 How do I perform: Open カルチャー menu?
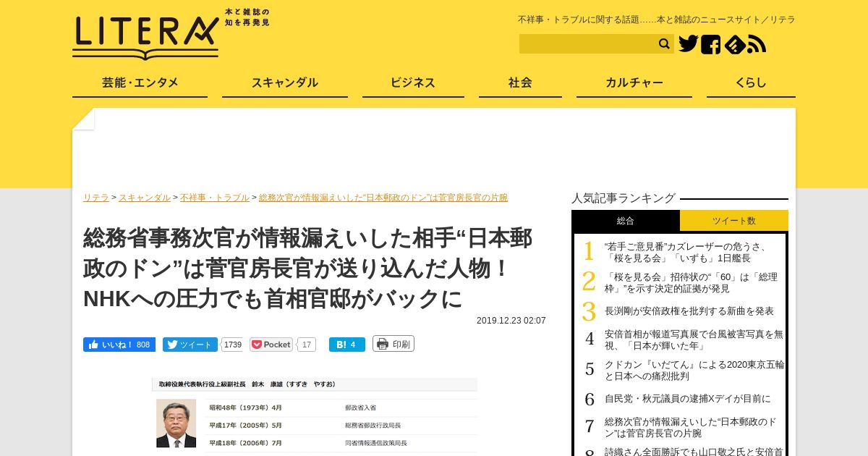(634, 83)
